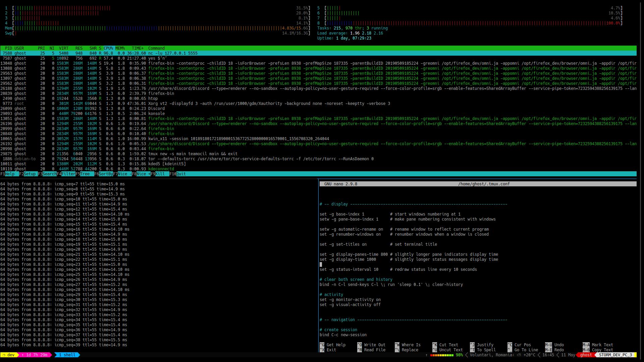Toggle tree view with F5 Tree

coord(85,174)
